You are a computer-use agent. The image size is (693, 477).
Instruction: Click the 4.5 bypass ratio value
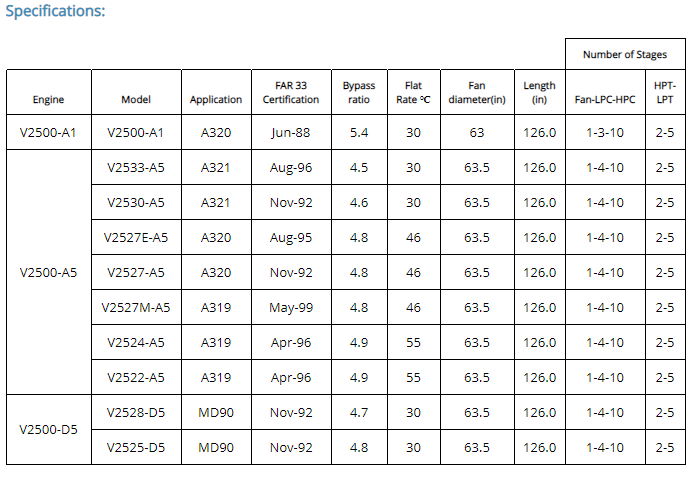359,168
